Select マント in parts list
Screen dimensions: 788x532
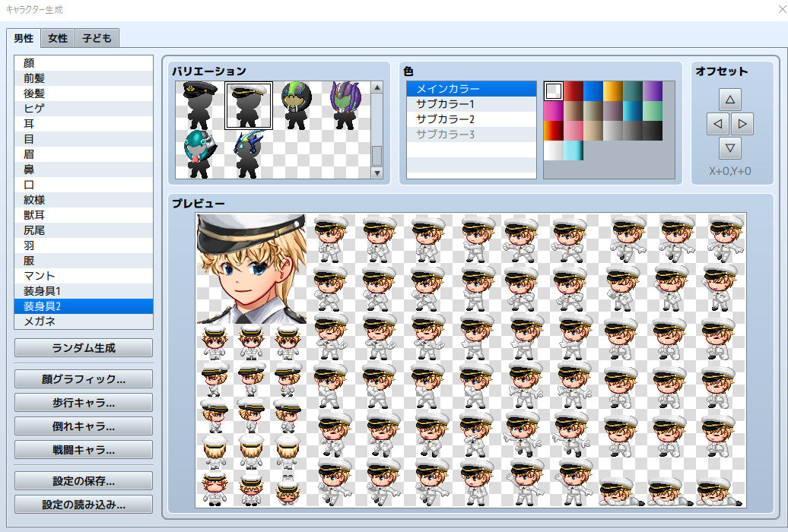point(84,275)
